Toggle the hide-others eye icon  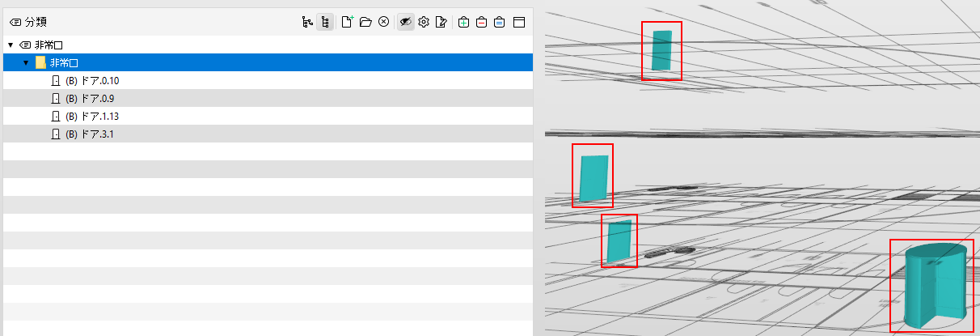(405, 23)
